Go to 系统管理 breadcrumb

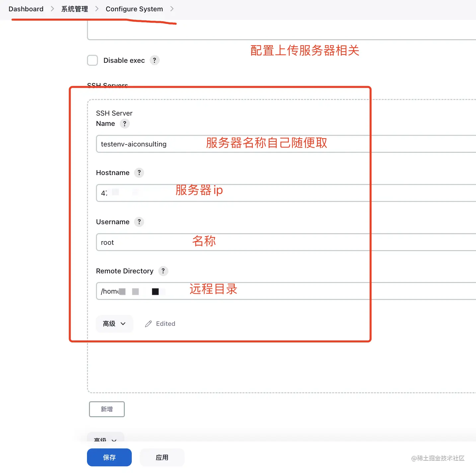(x=74, y=9)
